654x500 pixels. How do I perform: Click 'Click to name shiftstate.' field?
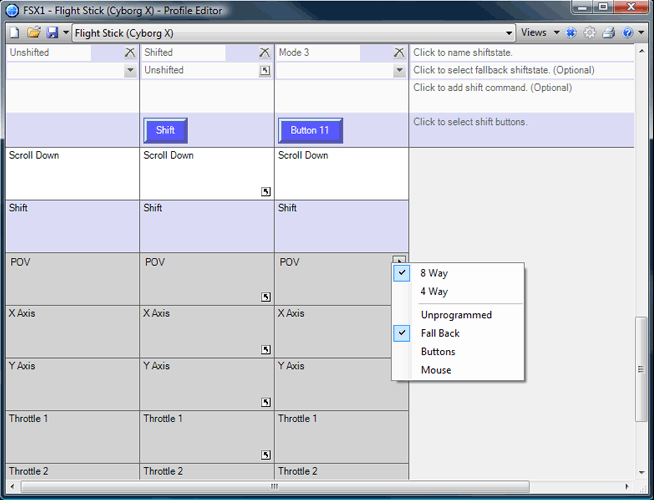pos(522,53)
